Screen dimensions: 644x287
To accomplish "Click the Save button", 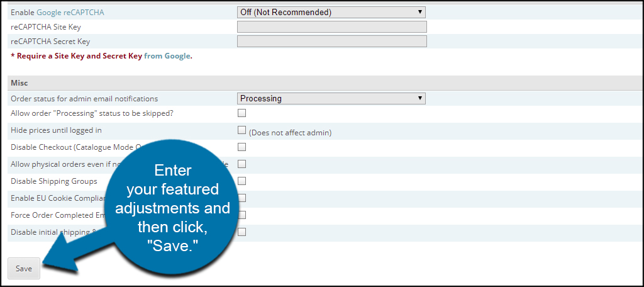I will coord(24,269).
